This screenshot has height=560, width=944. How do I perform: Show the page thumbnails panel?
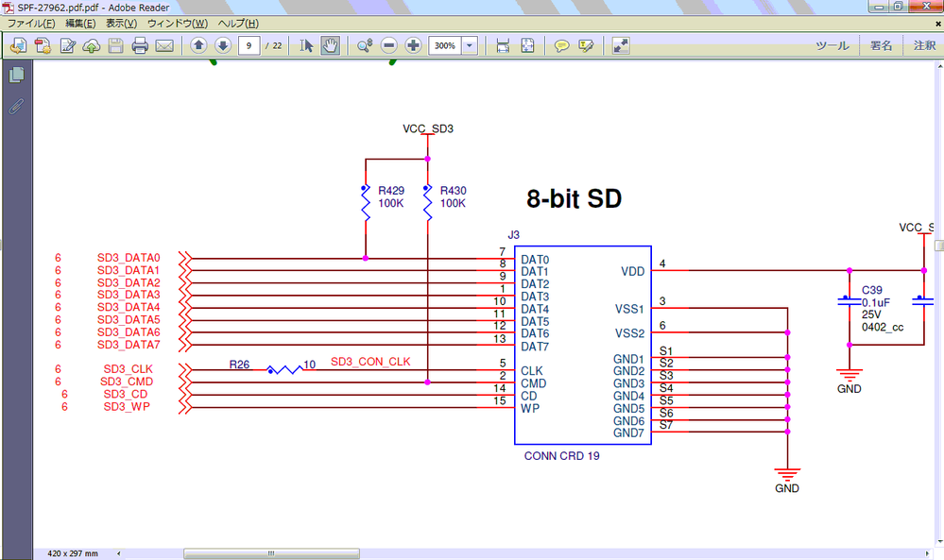tap(16, 76)
